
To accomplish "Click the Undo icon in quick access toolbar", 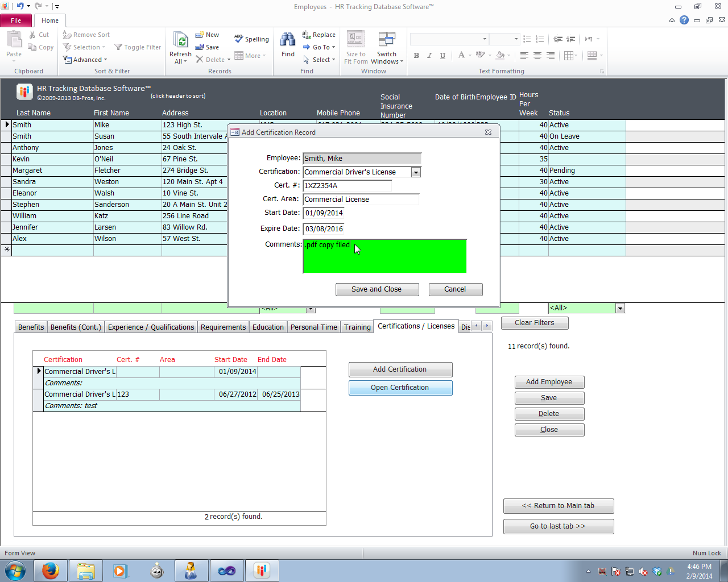I will [20, 6].
